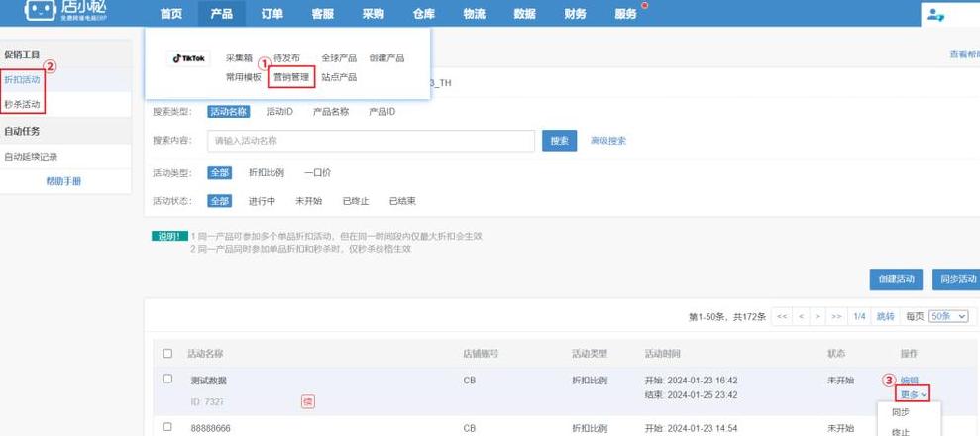Expand the 更多 menu for 测试数据
980x436 pixels.
click(914, 394)
